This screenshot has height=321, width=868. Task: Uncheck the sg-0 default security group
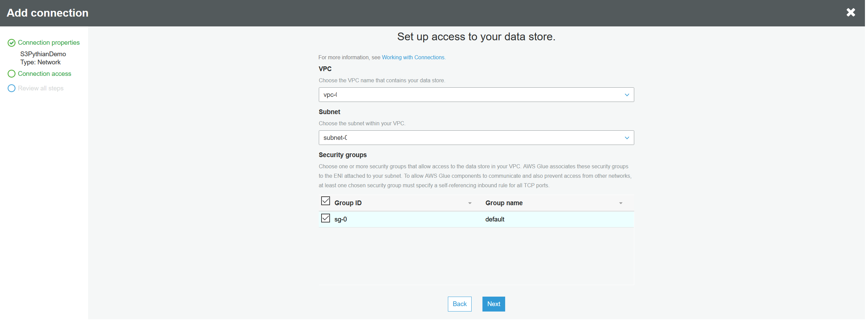(x=325, y=218)
